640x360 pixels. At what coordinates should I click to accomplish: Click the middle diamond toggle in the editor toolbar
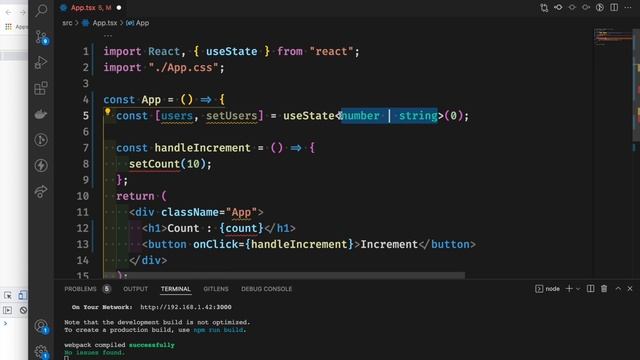572,7
